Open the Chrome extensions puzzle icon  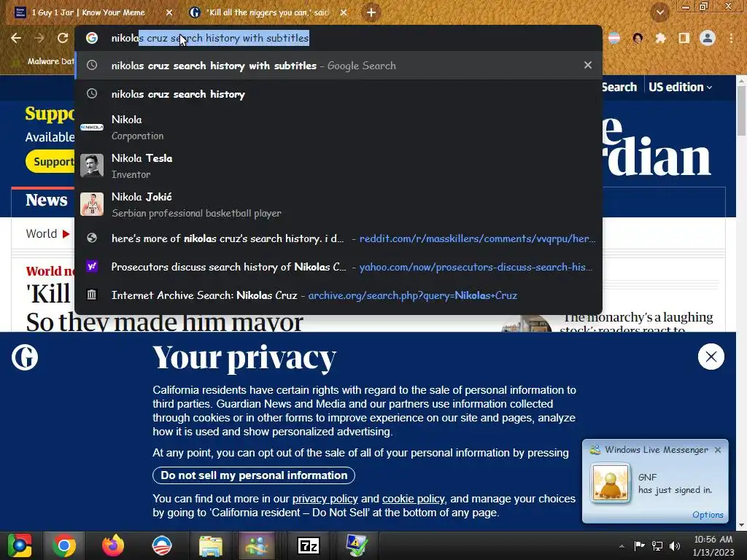(660, 38)
